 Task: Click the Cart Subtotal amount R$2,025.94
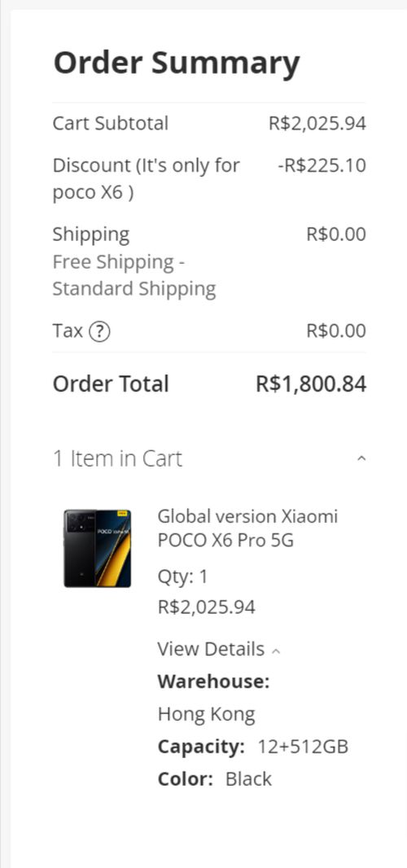tap(317, 124)
